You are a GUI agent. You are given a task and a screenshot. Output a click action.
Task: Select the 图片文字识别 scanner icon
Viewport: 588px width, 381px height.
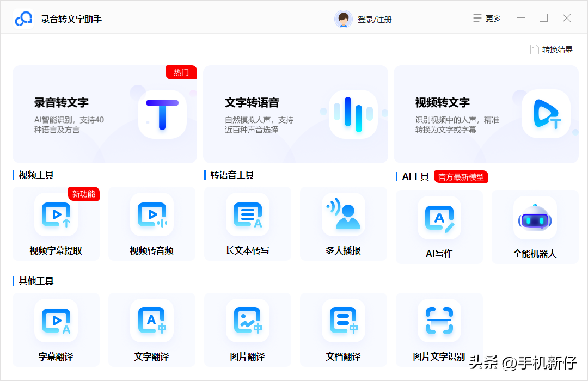coord(439,321)
